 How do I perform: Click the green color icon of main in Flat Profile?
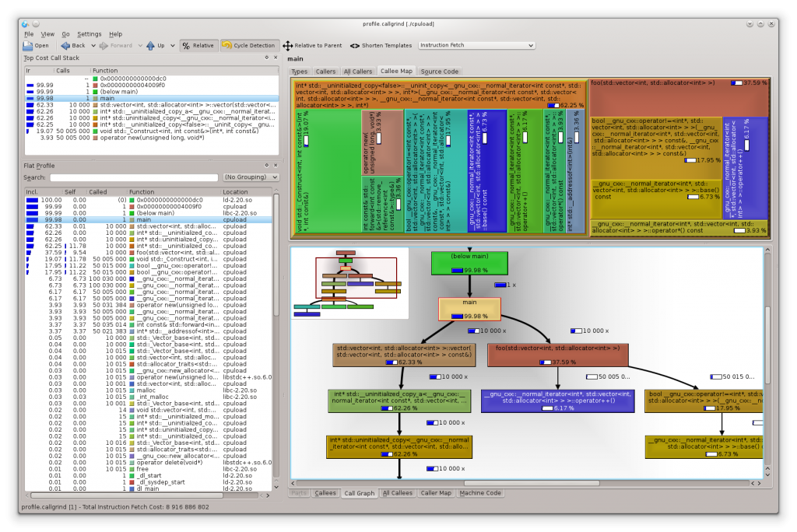pos(132,220)
